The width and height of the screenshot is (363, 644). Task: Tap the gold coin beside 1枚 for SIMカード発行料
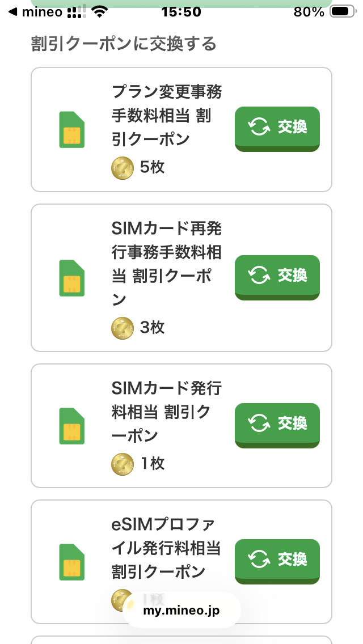[122, 463]
